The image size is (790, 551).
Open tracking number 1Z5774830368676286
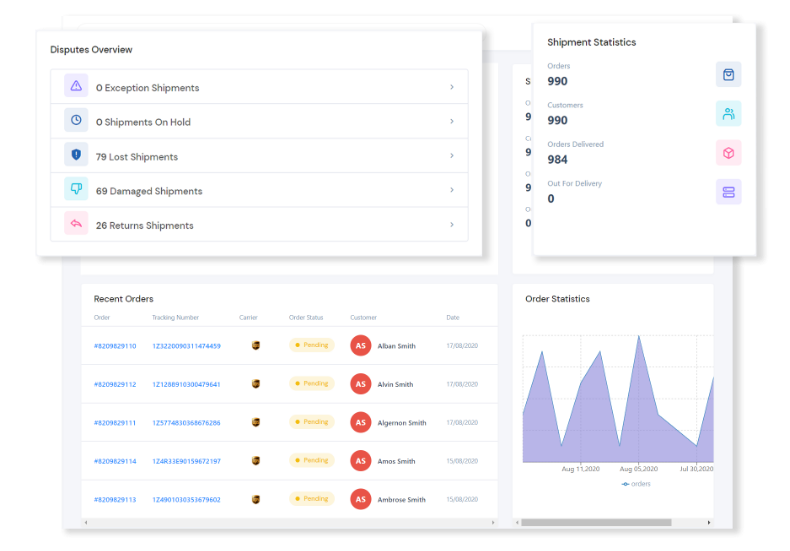pos(186,423)
